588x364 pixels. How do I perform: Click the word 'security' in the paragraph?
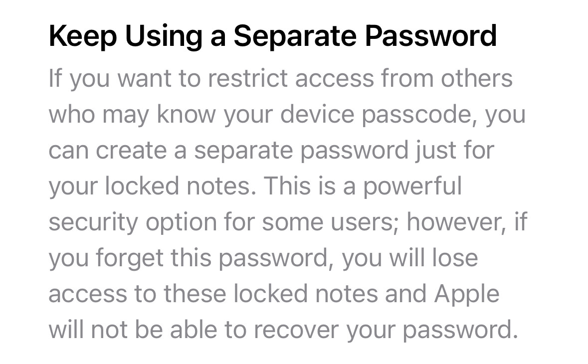(93, 222)
